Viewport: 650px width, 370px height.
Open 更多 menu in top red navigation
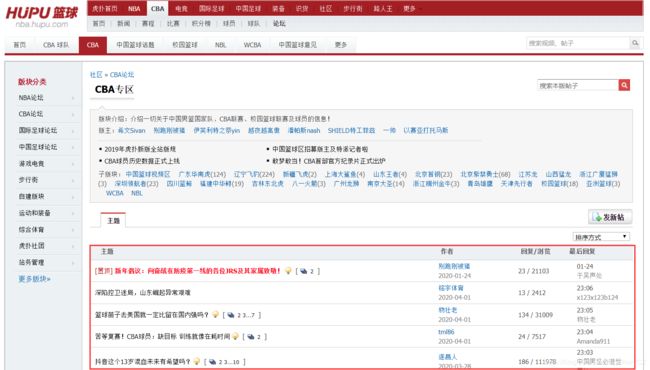click(409, 9)
